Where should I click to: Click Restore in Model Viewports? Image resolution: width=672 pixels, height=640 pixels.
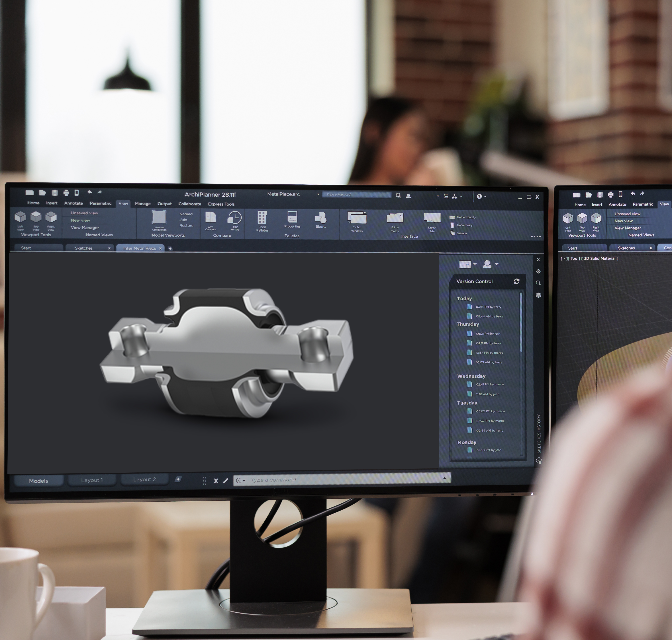point(186,225)
